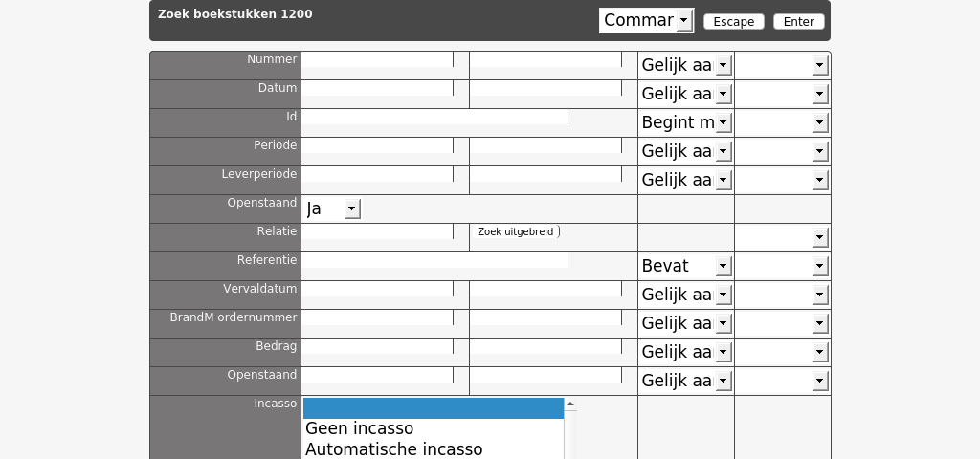
Task: Open the Commando dropdown in header
Action: point(646,21)
